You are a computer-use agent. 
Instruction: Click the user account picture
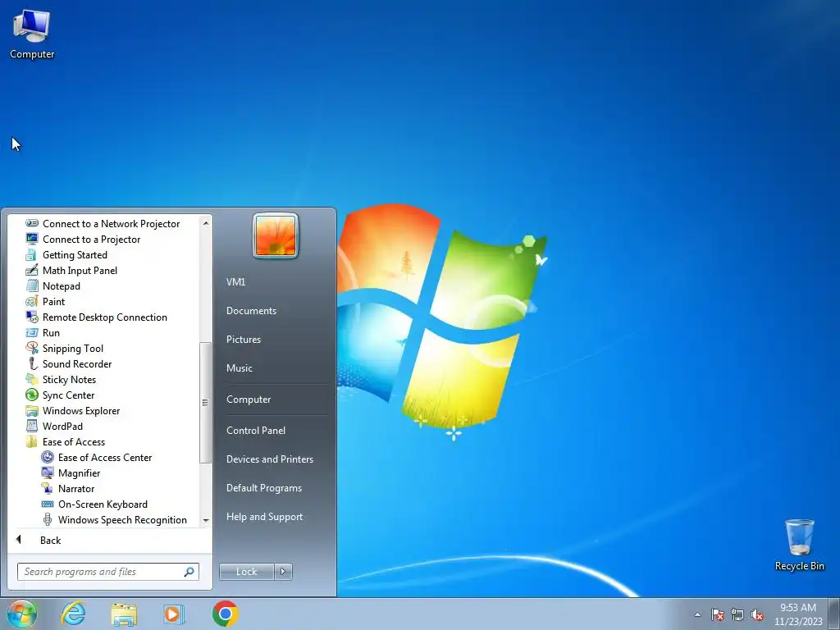click(x=276, y=235)
